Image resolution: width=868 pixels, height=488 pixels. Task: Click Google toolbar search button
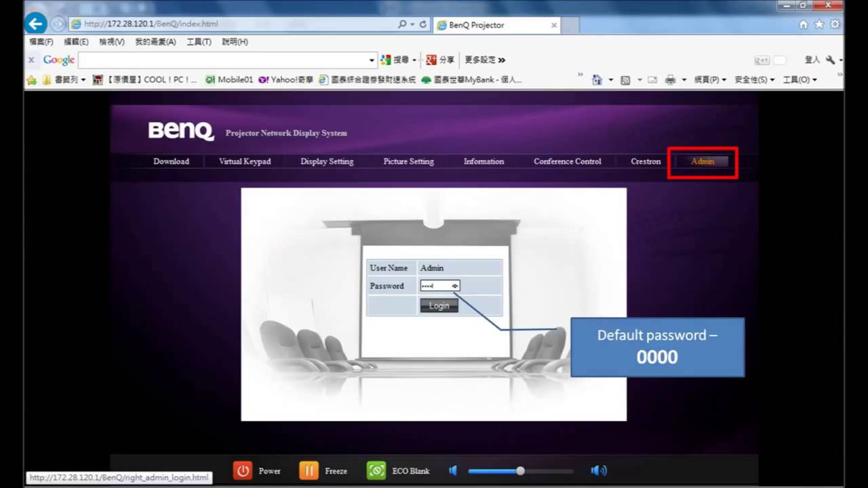(x=398, y=60)
